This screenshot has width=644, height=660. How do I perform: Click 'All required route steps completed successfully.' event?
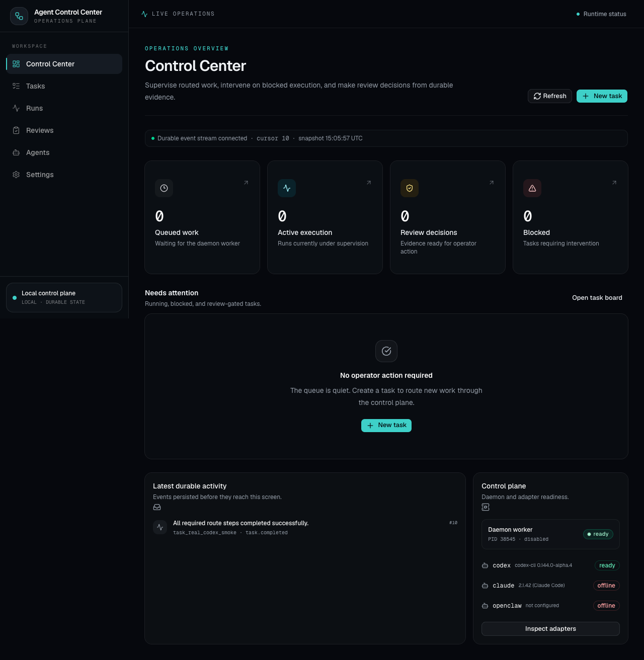pyautogui.click(x=240, y=523)
